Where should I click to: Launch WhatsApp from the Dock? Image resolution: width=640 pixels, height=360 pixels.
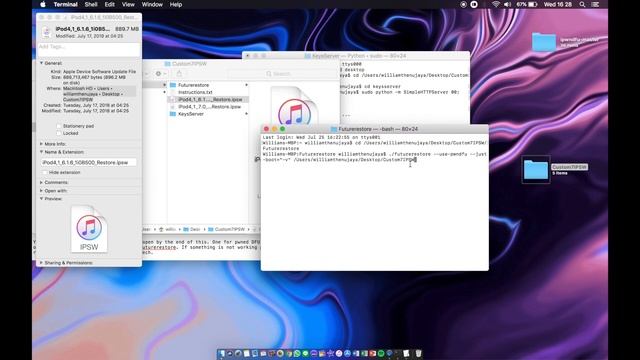(297, 353)
